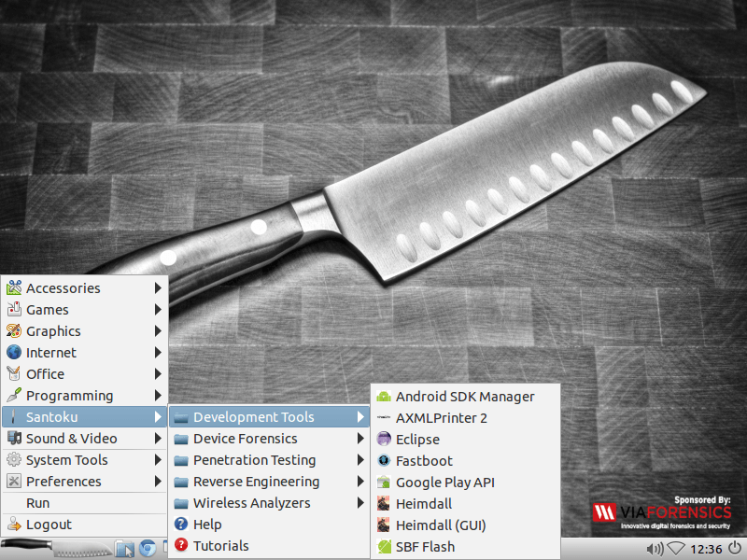Click the Santoku knife start menu button

point(56,549)
